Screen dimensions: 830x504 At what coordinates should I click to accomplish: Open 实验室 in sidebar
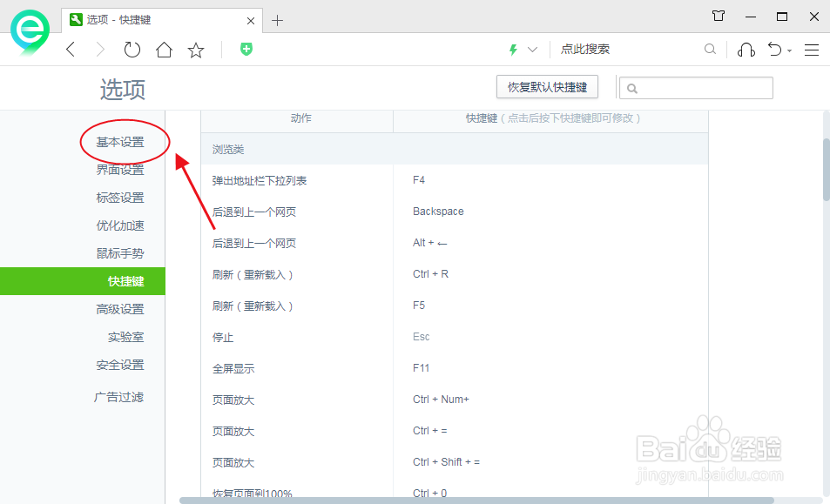coord(126,337)
